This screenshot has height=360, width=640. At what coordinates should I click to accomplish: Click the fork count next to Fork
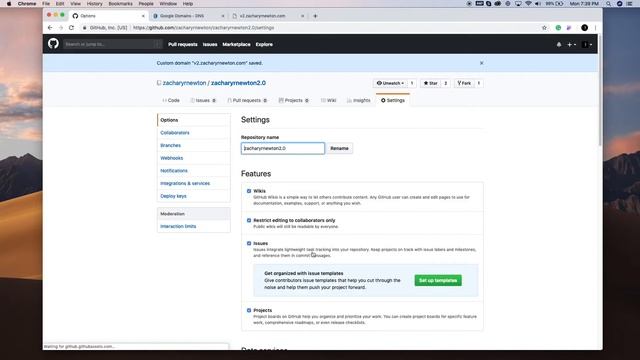[479, 83]
